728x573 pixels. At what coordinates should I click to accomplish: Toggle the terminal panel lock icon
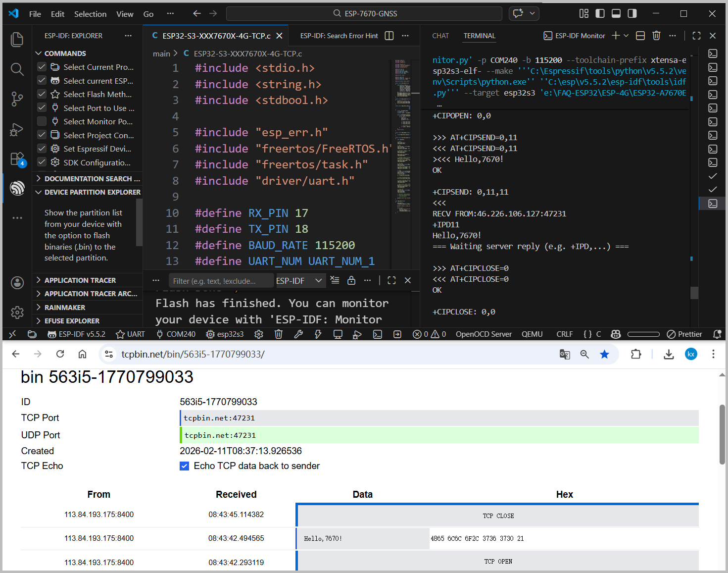[351, 280]
